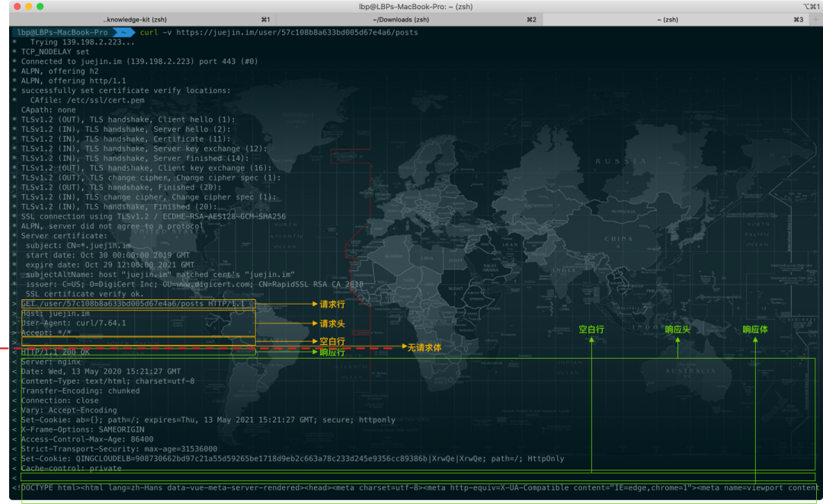
Task: Click the lbp@LBPs-MacBook-Pro prompt segment
Action: pyautogui.click(x=62, y=33)
